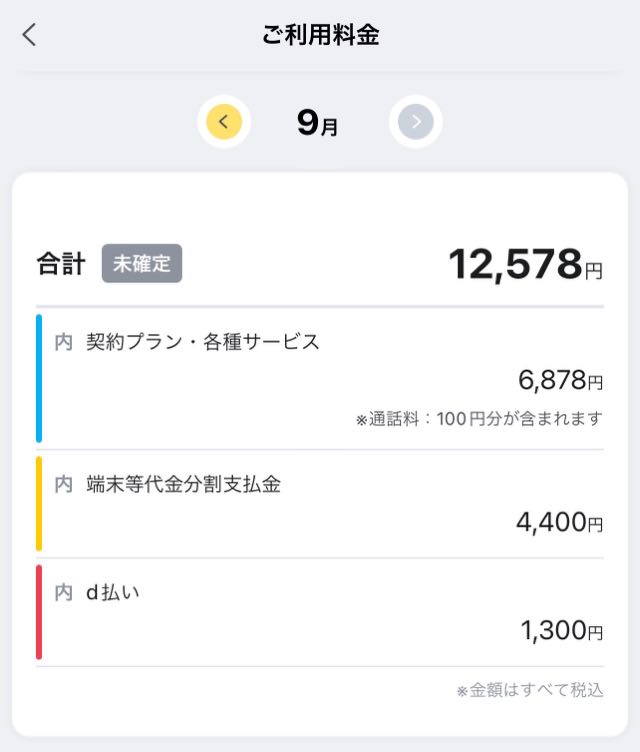Select the 9月 month label
The image size is (640, 752).
tap(317, 123)
